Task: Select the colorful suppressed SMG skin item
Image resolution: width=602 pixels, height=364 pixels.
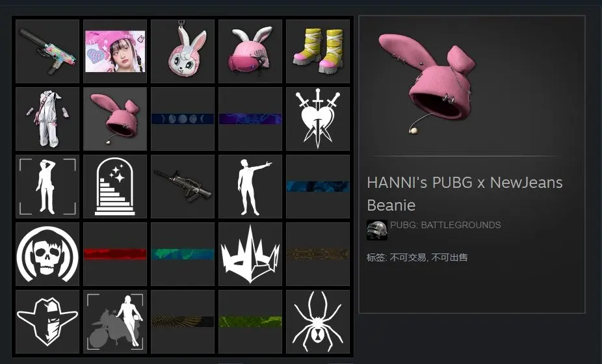Action: click(x=47, y=51)
